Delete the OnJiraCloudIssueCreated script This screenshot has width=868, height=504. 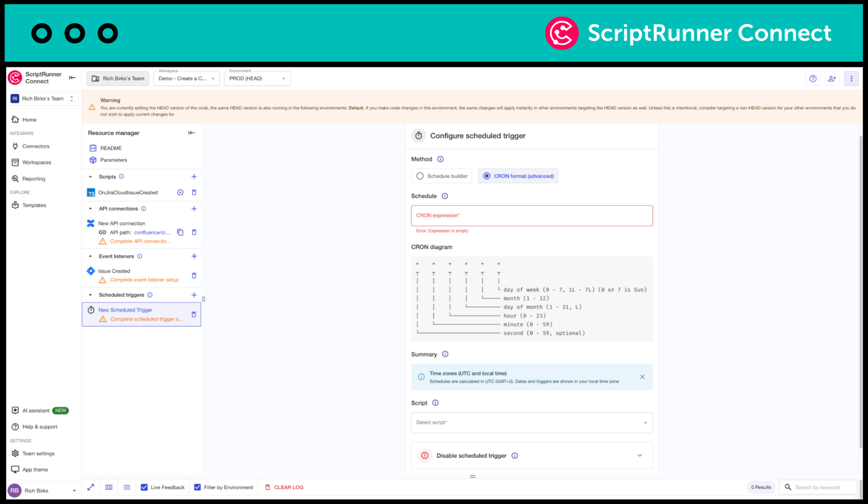[x=194, y=192]
